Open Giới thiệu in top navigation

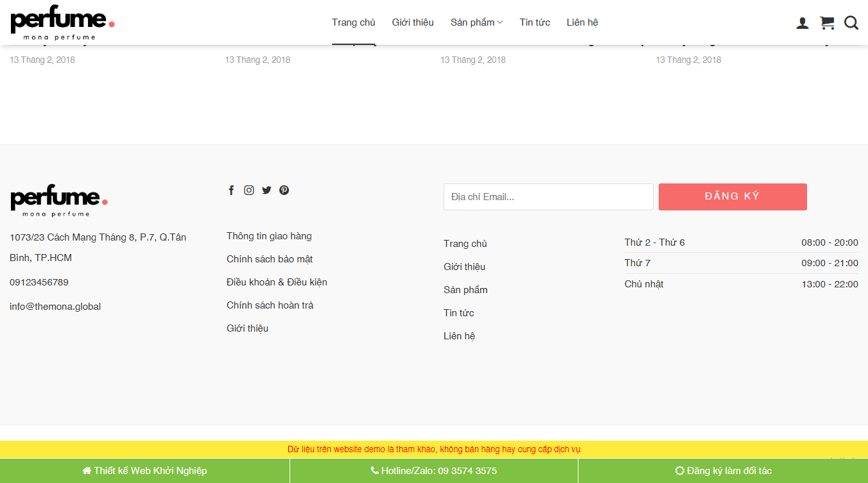point(413,22)
